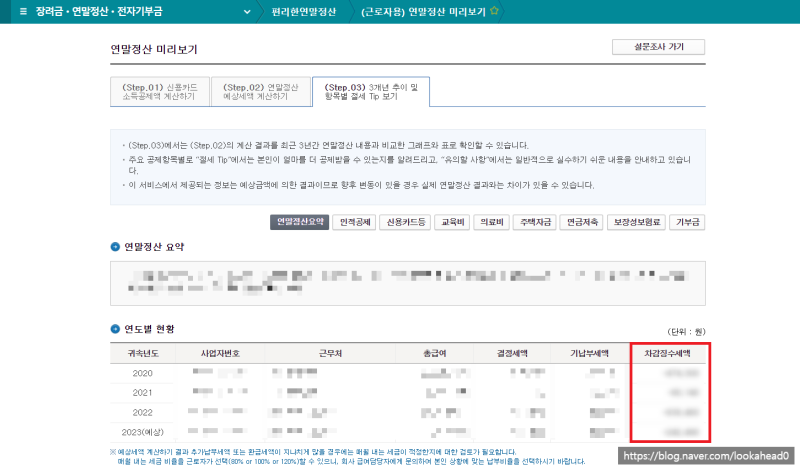This screenshot has height=470, width=800.
Task: Select the 2022 year row cell
Action: 142,412
